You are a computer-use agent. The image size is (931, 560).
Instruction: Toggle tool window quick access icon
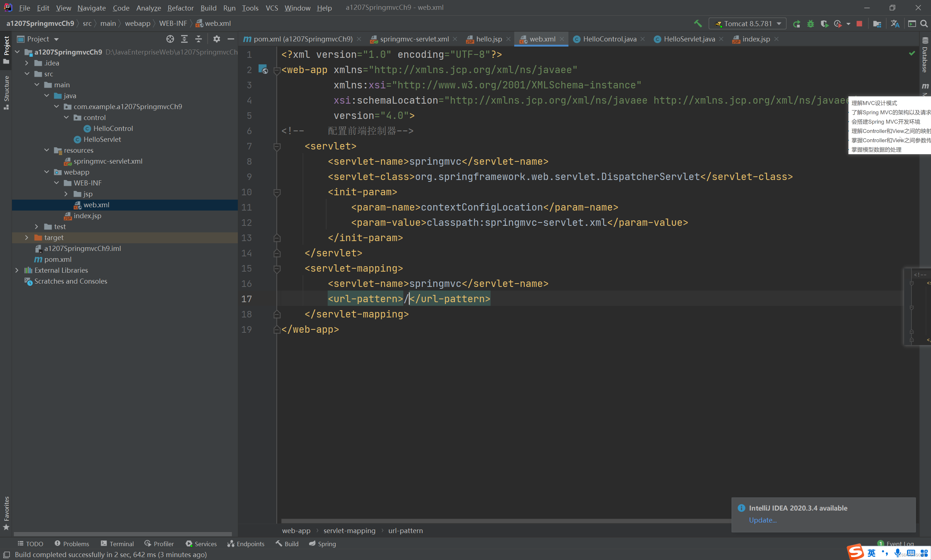tap(7, 554)
